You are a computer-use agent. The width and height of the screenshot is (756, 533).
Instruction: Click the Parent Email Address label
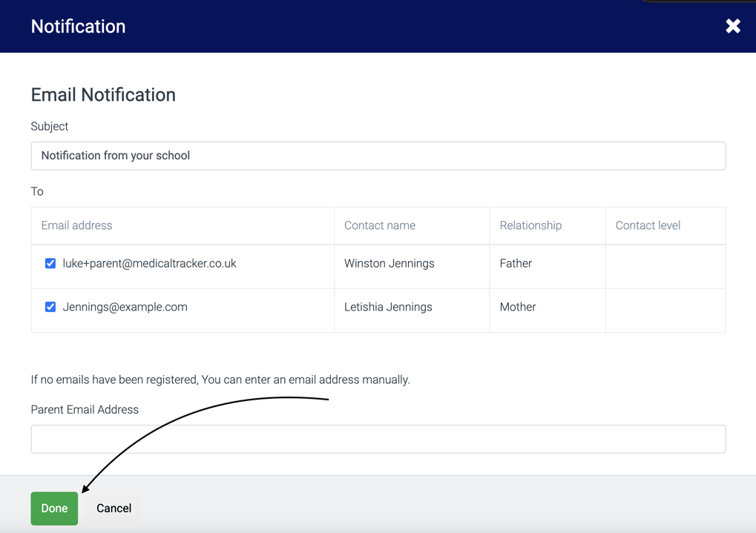pyautogui.click(x=85, y=409)
